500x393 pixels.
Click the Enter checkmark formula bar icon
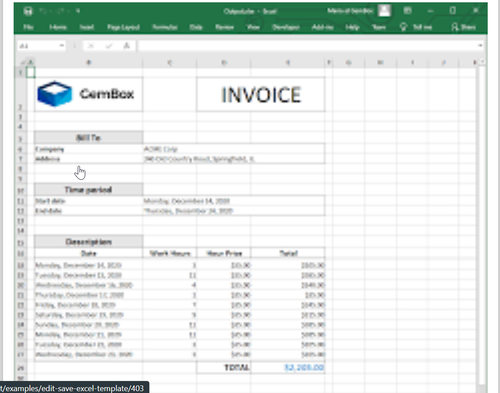109,46
